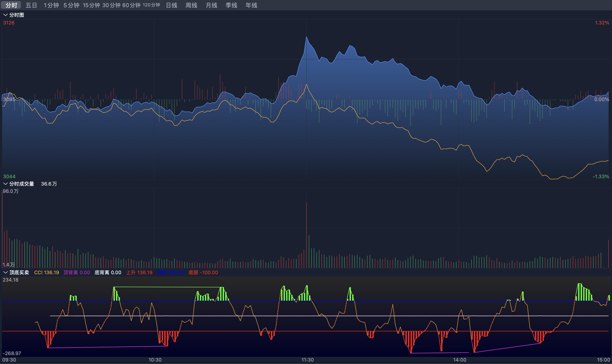Open the 顶底买卖 indicator title
This screenshot has height=364, width=612.
coord(19,272)
